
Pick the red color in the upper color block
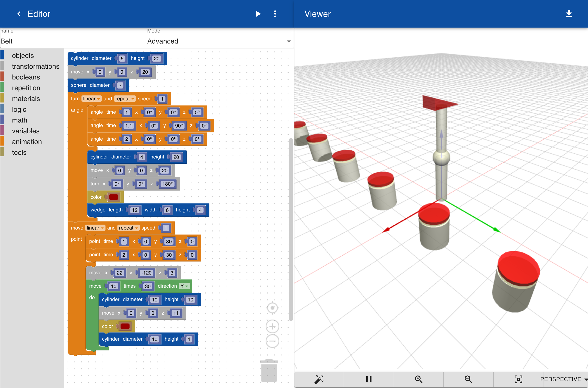pyautogui.click(x=114, y=197)
